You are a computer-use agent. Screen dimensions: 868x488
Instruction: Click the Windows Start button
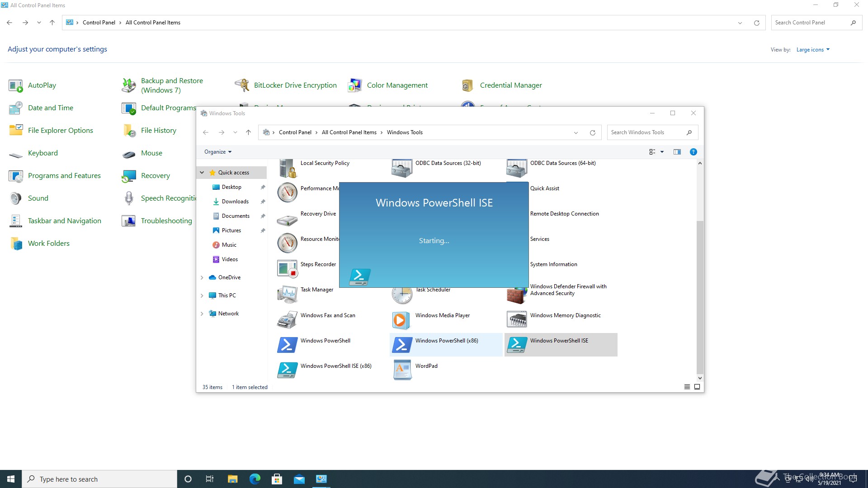[11, 479]
